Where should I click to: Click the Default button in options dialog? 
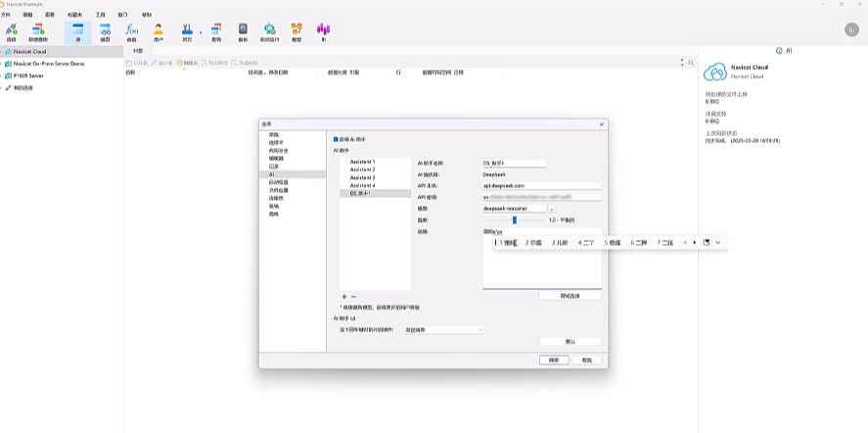pos(571,342)
